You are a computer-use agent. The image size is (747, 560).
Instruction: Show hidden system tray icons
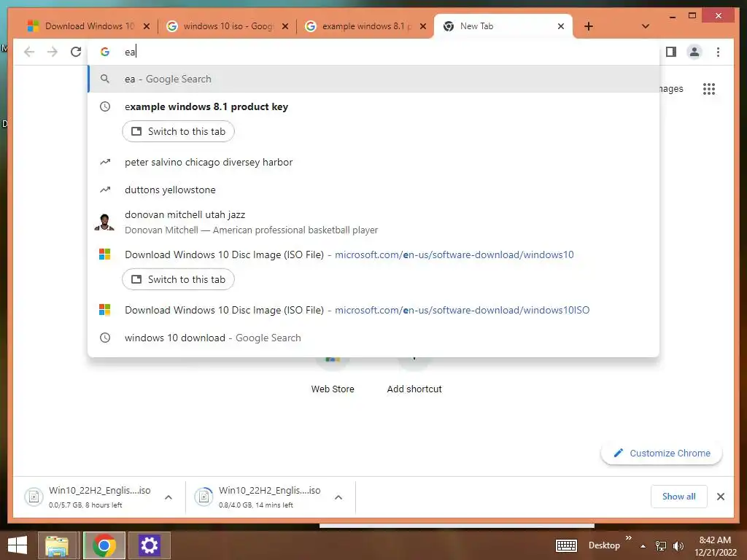tap(643, 546)
